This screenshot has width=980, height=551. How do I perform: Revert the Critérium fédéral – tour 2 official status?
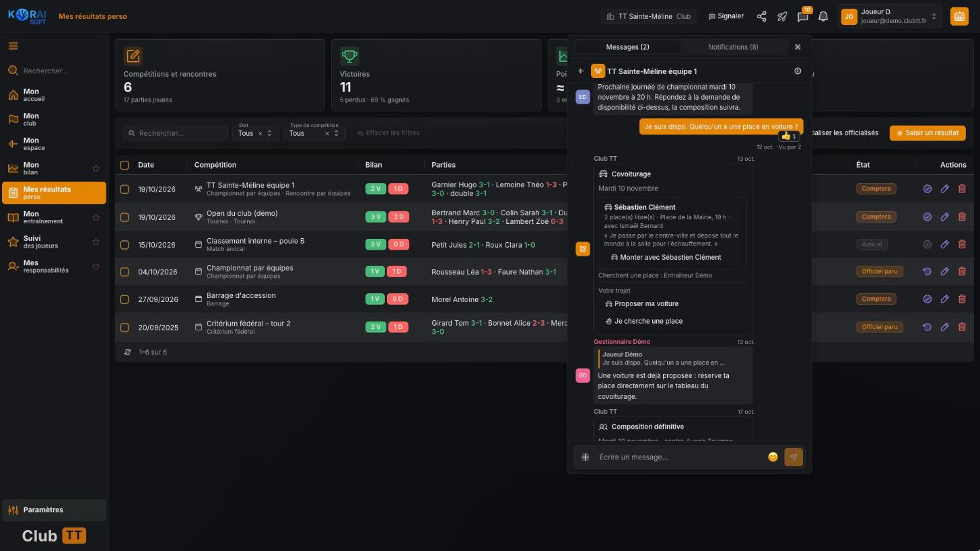927,328
